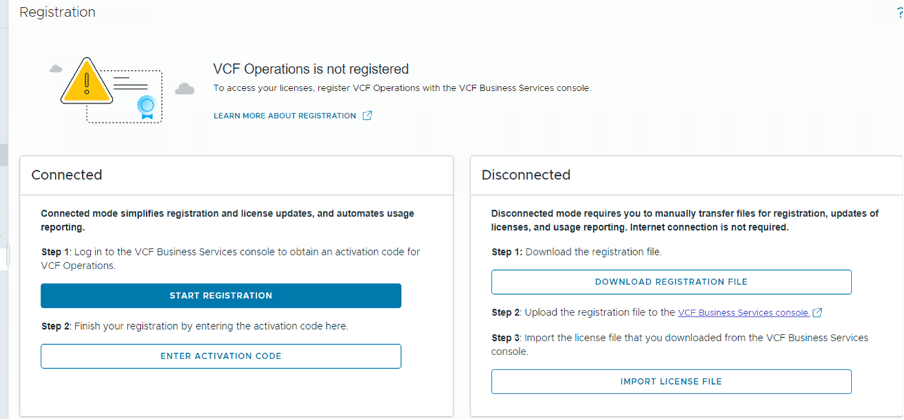Click small cloud left of warning triangle
Viewport: 904px width, 420px height.
click(x=56, y=69)
